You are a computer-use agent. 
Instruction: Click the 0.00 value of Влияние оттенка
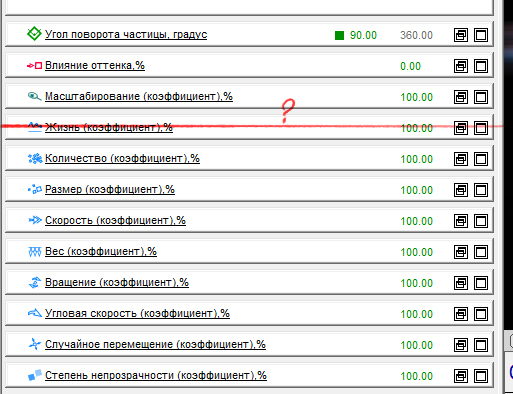point(410,66)
